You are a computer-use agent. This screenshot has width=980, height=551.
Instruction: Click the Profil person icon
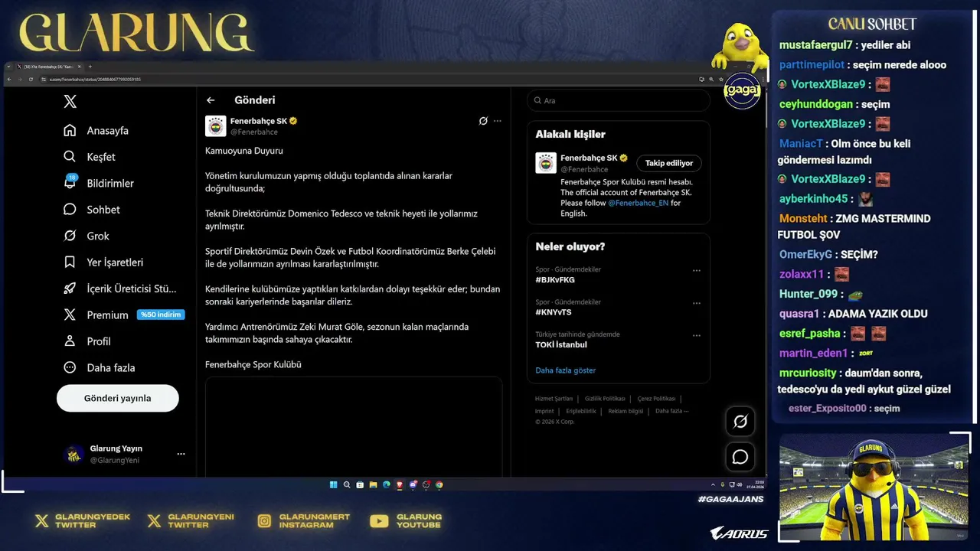click(x=70, y=341)
